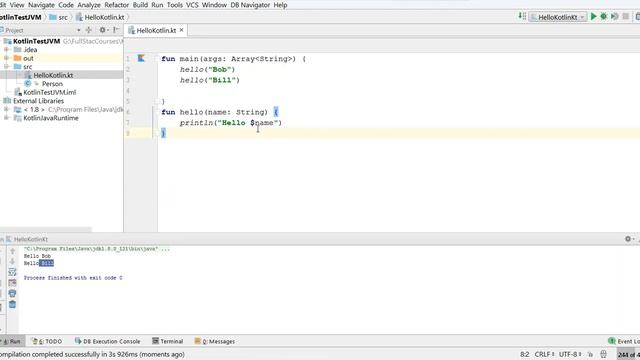Open the Run menu
640x360 pixels.
point(157,5)
